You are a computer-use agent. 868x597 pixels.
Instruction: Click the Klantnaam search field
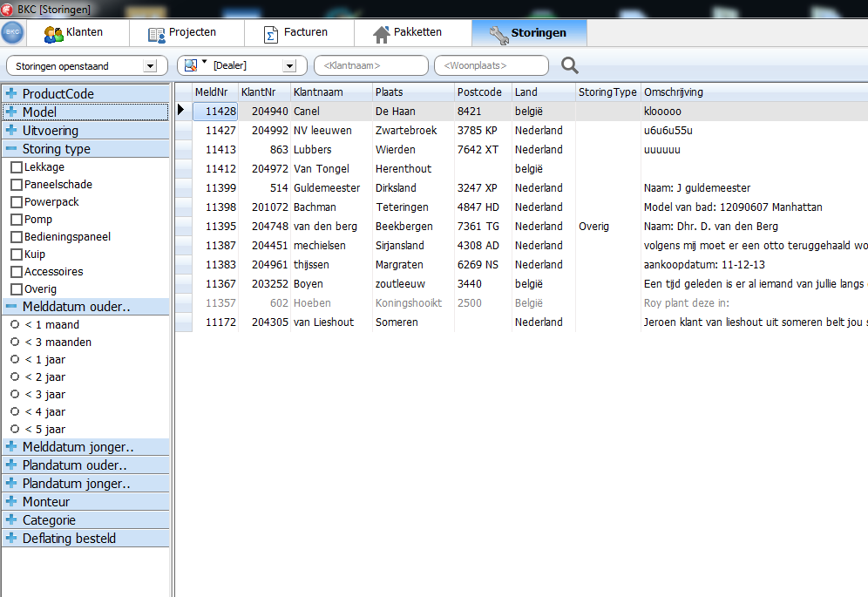tap(370, 65)
